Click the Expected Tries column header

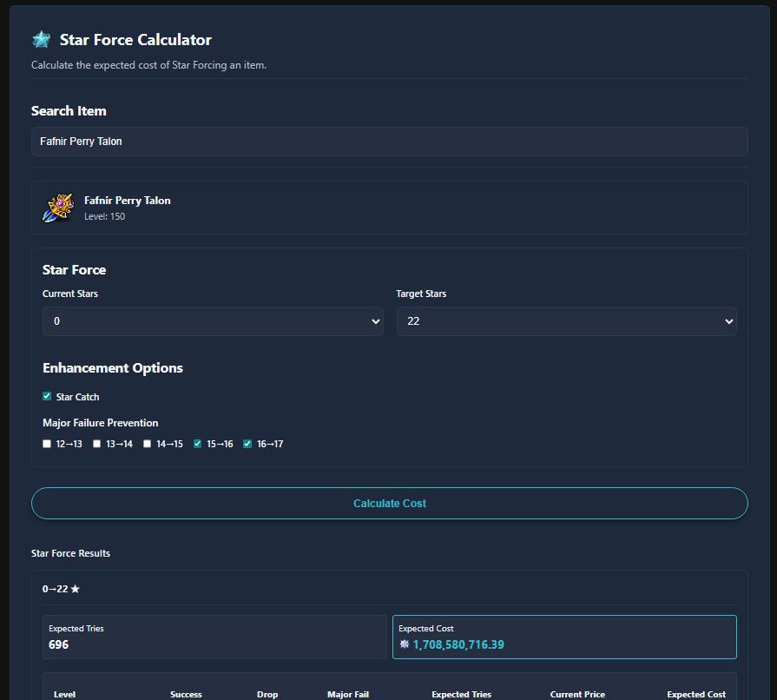click(461, 694)
